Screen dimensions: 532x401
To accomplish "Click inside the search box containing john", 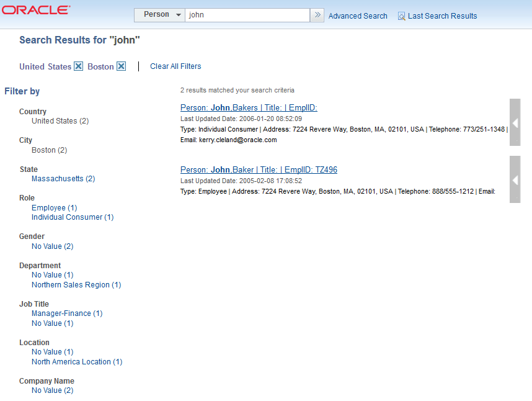I will pos(247,14).
